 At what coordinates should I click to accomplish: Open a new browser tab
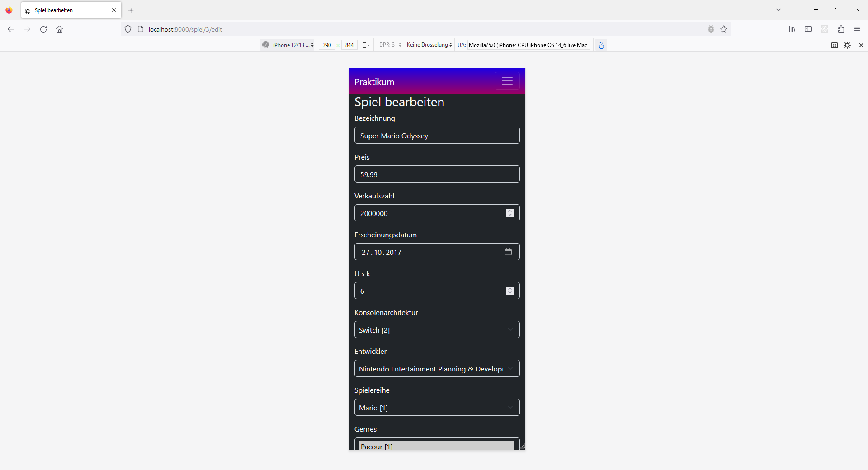click(x=131, y=10)
